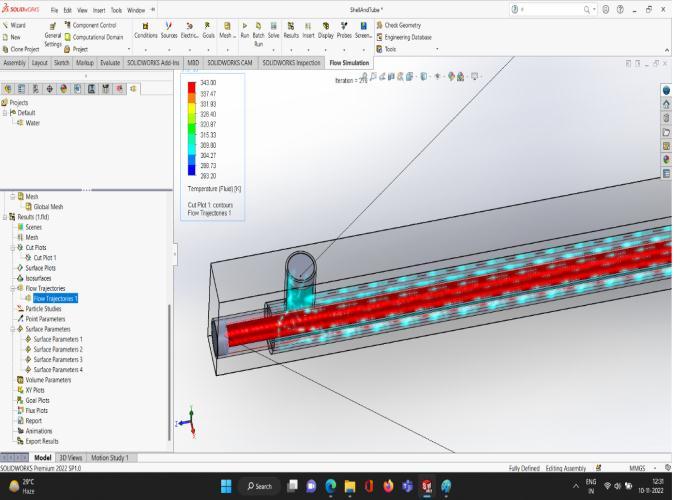Open the DisplayManager appearance tab icon
The height and width of the screenshot is (500, 700).
pos(63,89)
